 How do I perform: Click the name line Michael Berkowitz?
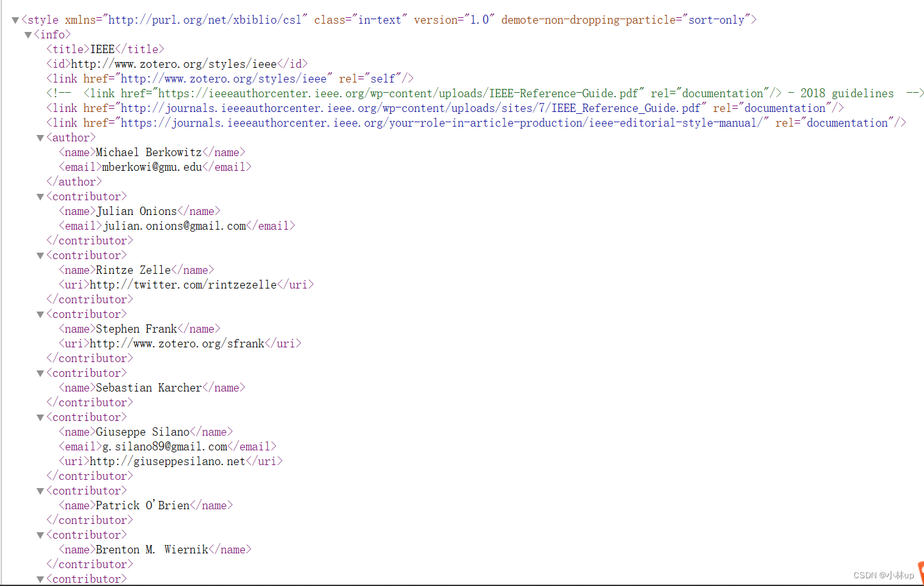coord(152,152)
